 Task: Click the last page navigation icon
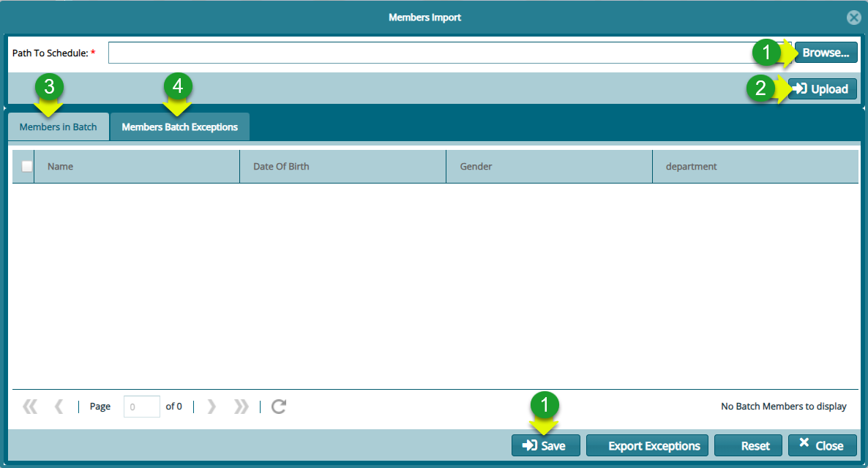tap(241, 406)
